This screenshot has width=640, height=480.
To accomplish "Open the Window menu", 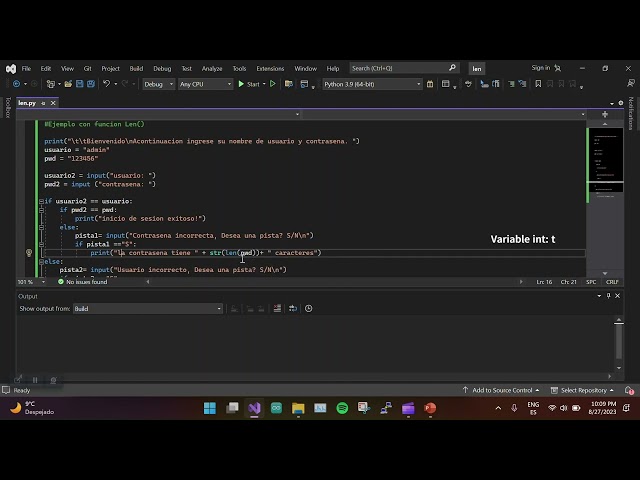I will click(305, 69).
